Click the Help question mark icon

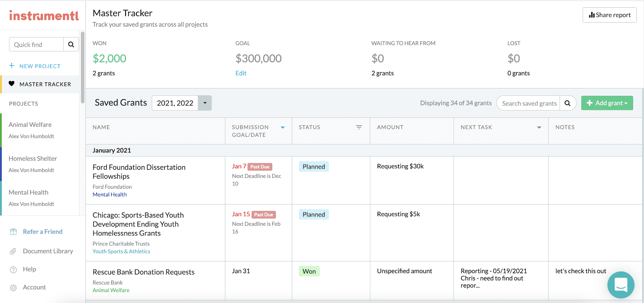coord(13,269)
